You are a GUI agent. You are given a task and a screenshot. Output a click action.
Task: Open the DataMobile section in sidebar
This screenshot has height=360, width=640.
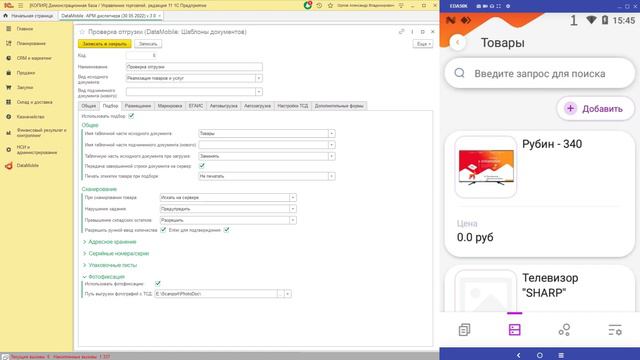coord(27,166)
